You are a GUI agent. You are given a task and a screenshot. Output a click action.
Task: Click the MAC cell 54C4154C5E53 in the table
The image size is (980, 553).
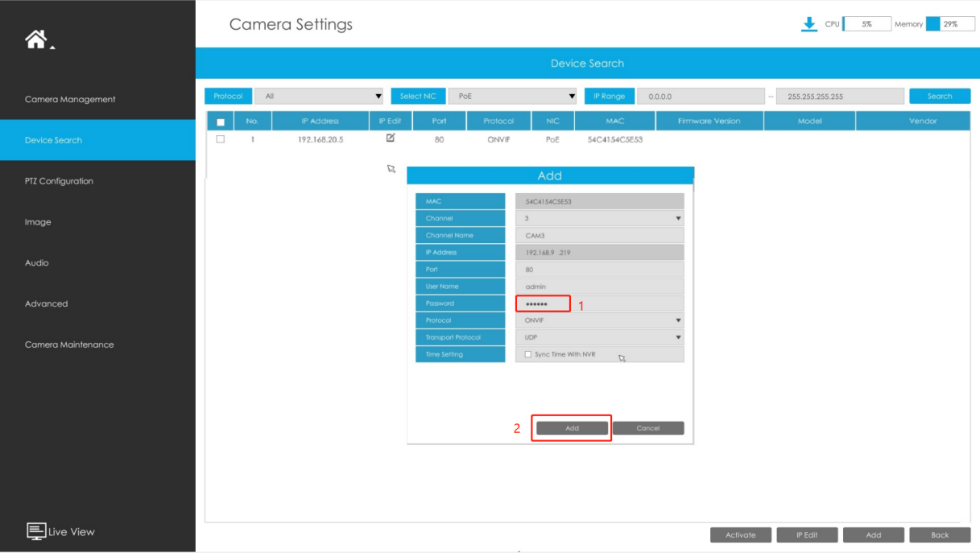coord(615,139)
